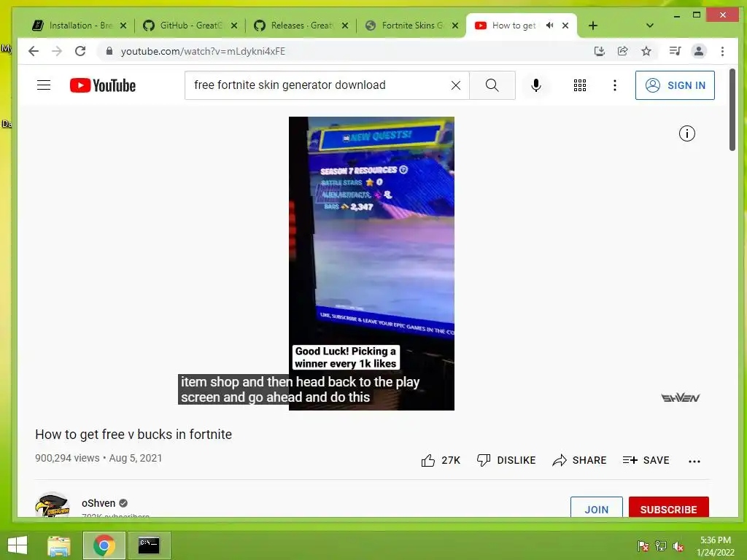Screen dimensions: 747x560
Task: Open the YouTube apps grid
Action: pos(580,85)
